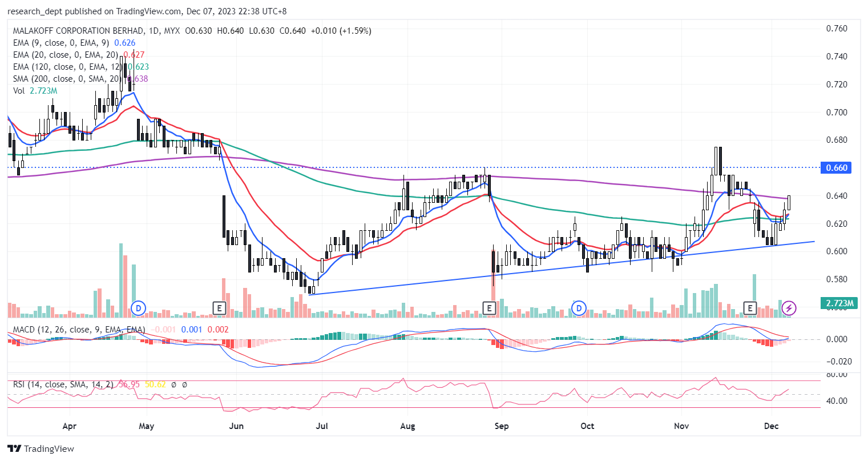Click the Dec label on the time axis
This screenshot has height=461, width=868.
(x=772, y=426)
